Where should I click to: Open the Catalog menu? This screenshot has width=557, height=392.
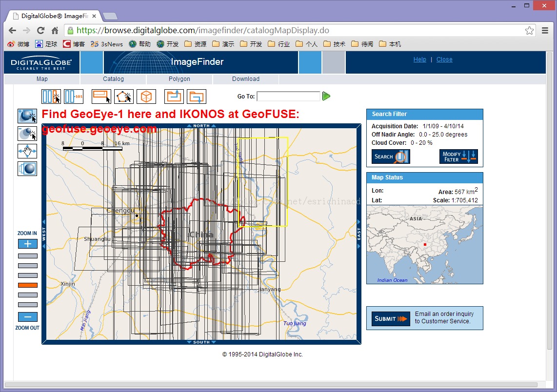coord(113,79)
